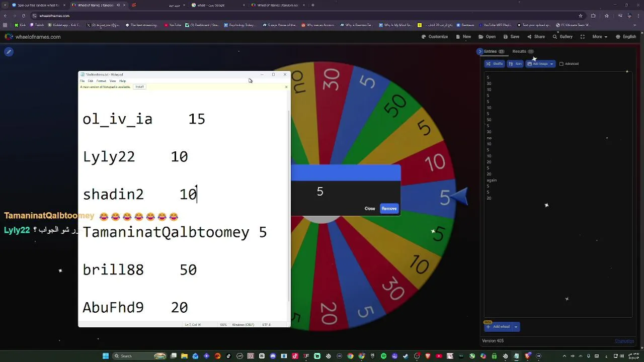Image resolution: width=644 pixels, height=362 pixels.
Task: Shuffle the wheel entries
Action: tap(494, 64)
